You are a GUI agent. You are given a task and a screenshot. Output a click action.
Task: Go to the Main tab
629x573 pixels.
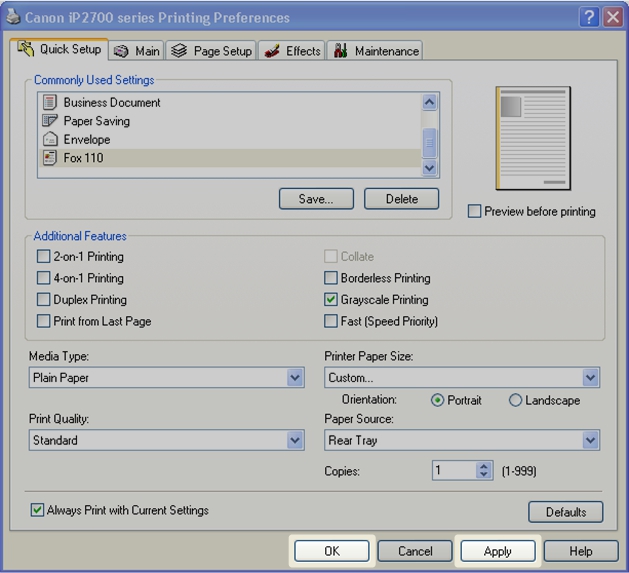click(136, 51)
